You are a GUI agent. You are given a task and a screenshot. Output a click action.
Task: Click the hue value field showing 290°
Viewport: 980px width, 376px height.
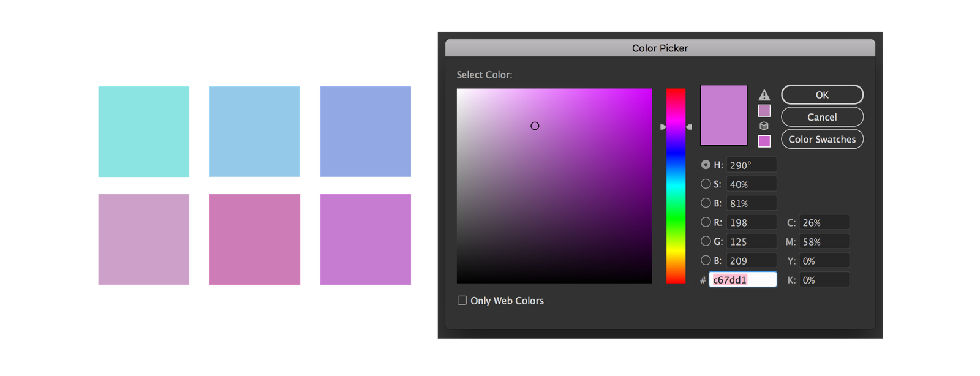coord(752,165)
